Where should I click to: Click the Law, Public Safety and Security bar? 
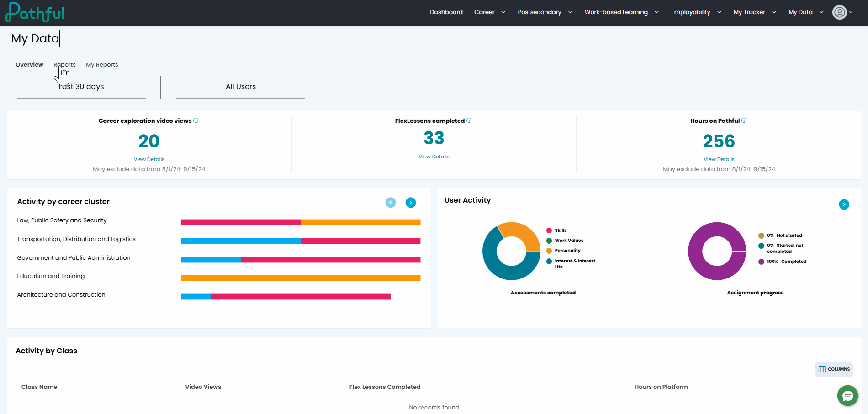[x=301, y=222]
